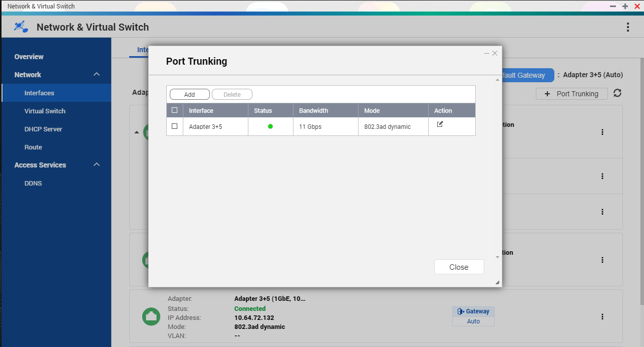The width and height of the screenshot is (644, 347).
Task: Open the Route page from the sidebar
Action: [33, 147]
